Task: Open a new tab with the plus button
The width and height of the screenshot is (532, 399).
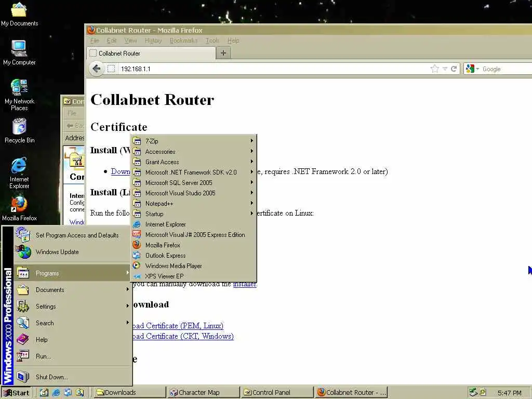Action: (223, 53)
